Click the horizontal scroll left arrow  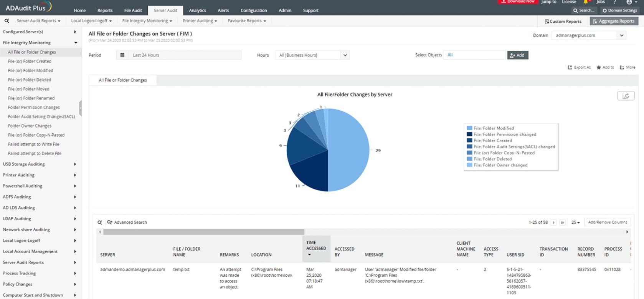coord(100,232)
